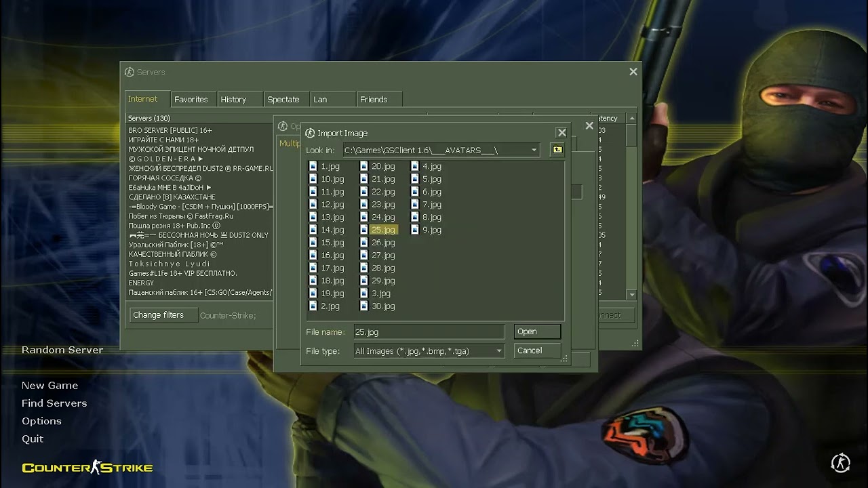The width and height of the screenshot is (868, 488).
Task: Click the file icon beside 28.jpg
Action: 363,268
